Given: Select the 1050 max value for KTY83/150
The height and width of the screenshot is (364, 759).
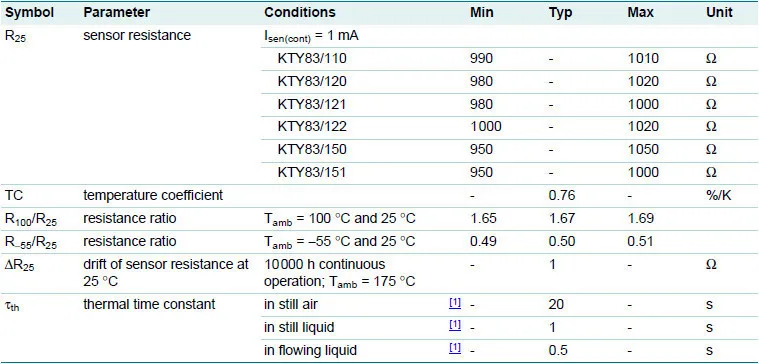Looking at the screenshot, I should click(643, 150).
